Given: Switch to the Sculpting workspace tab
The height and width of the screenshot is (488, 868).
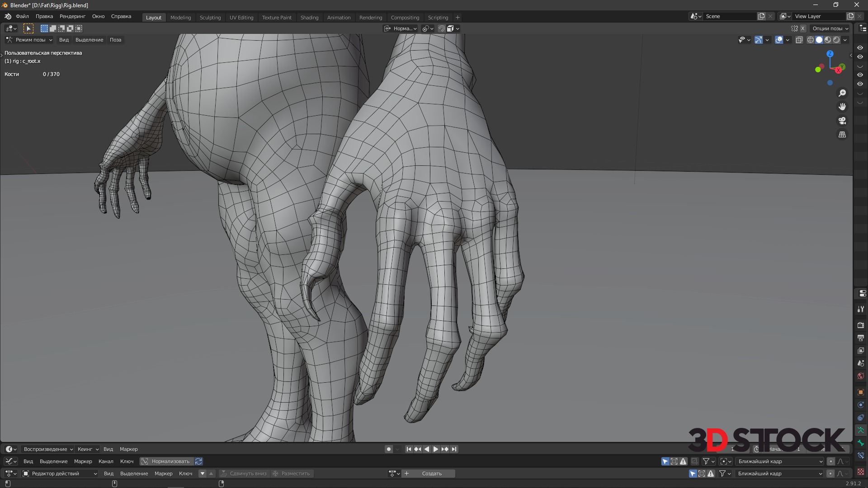Looking at the screenshot, I should pos(210,18).
